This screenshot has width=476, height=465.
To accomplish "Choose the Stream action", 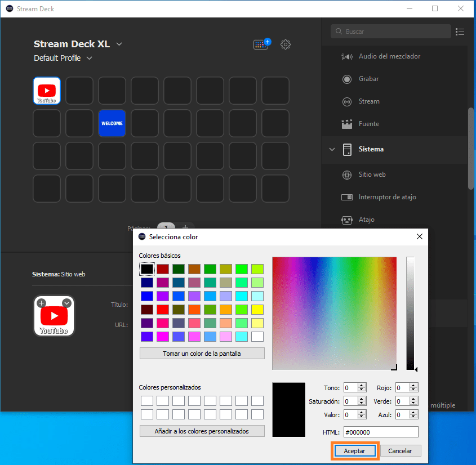I will tap(369, 101).
